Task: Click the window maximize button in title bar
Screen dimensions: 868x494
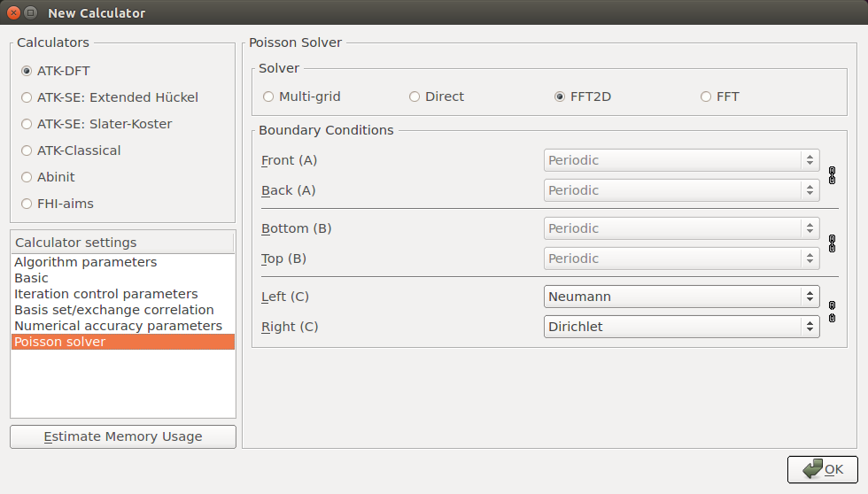Action: click(31, 12)
